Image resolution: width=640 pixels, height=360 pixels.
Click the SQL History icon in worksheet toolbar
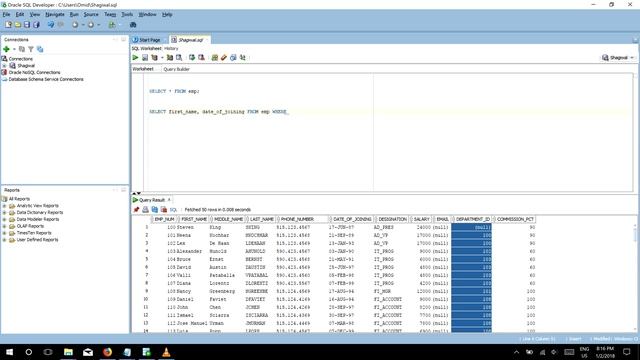point(233,58)
